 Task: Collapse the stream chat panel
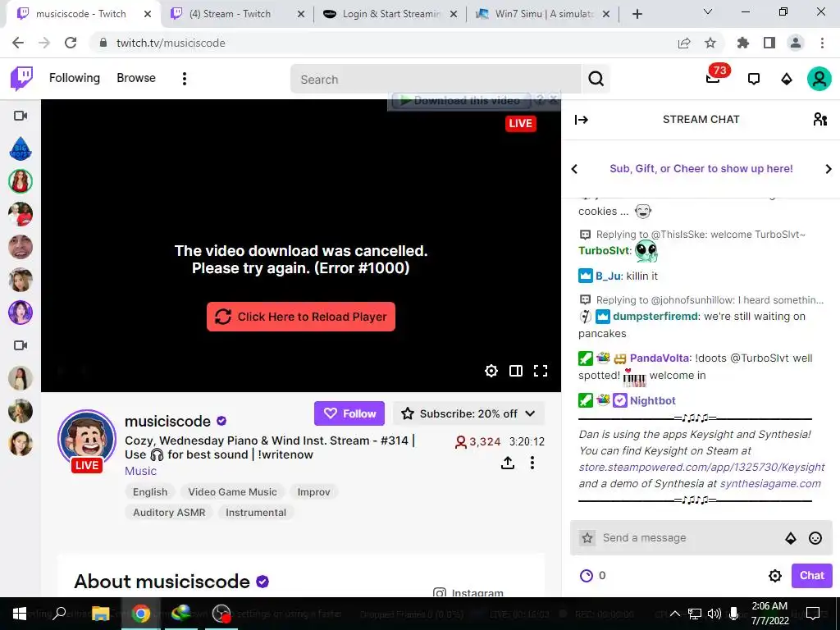[x=582, y=120]
